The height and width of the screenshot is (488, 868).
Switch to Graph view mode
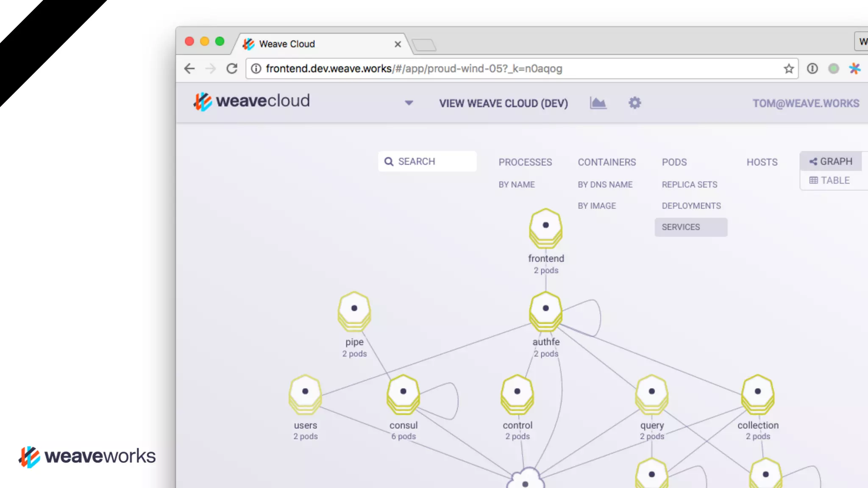point(831,161)
